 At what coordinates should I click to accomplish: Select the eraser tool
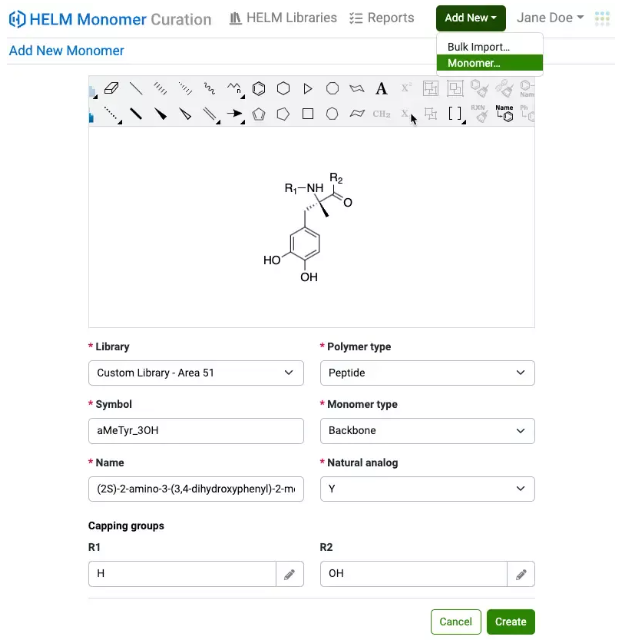pos(111,88)
